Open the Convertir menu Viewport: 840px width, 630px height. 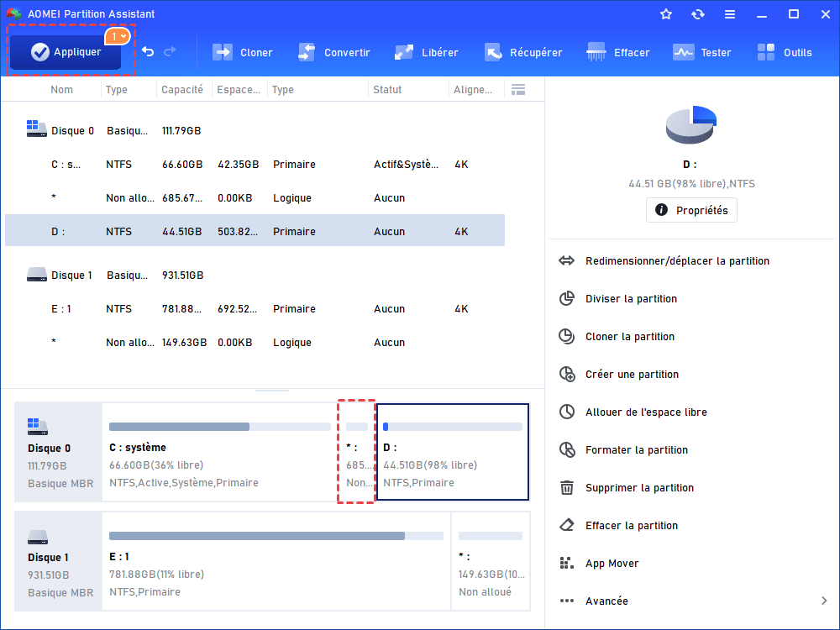(333, 52)
